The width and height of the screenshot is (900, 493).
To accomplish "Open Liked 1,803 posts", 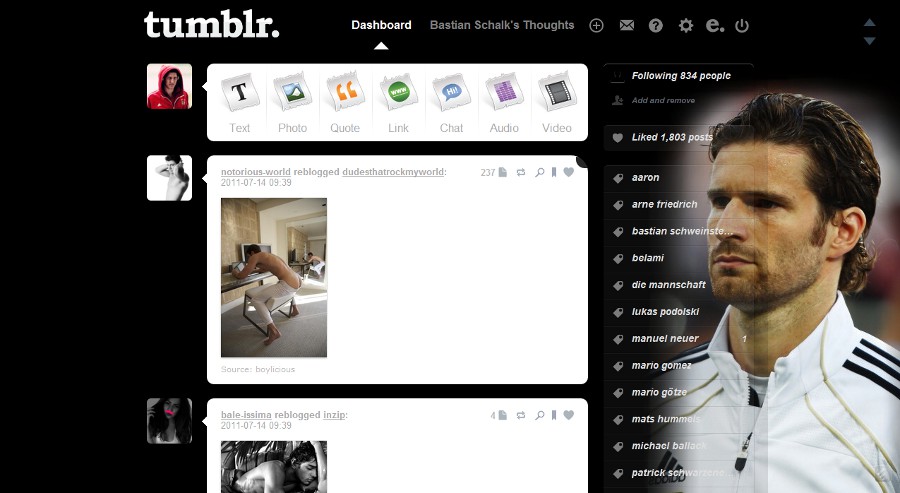I will 672,137.
